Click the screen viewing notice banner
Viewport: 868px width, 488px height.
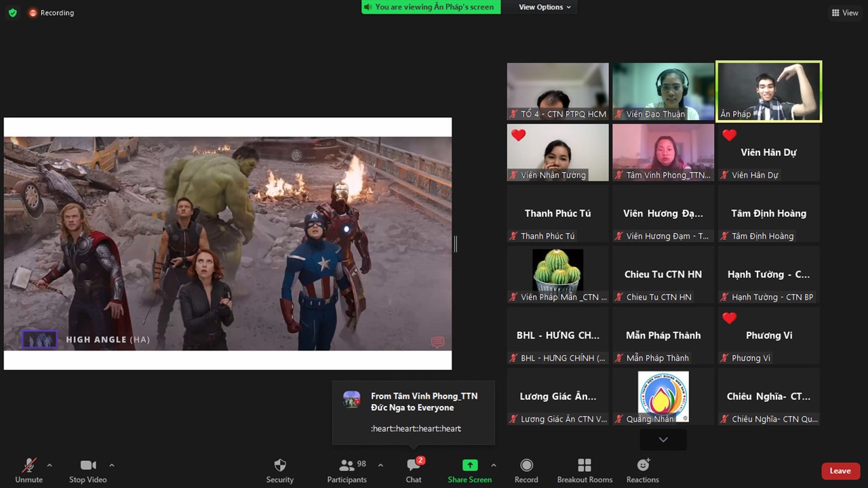coord(431,7)
